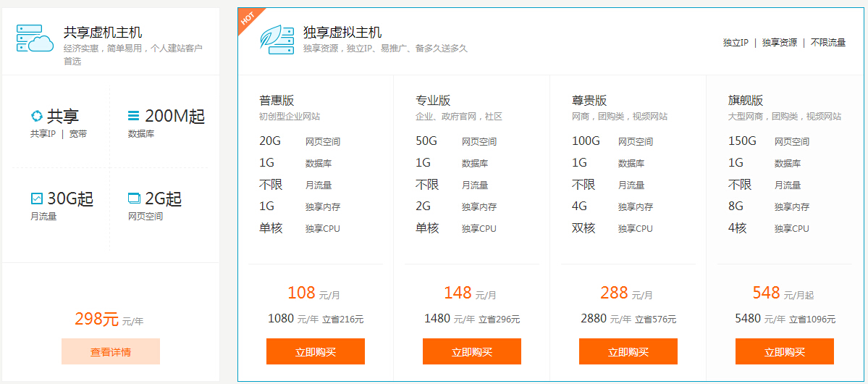This screenshot has height=384, width=868.
Task: Click the 共享IP | 宽带 label
Action: pos(59,133)
